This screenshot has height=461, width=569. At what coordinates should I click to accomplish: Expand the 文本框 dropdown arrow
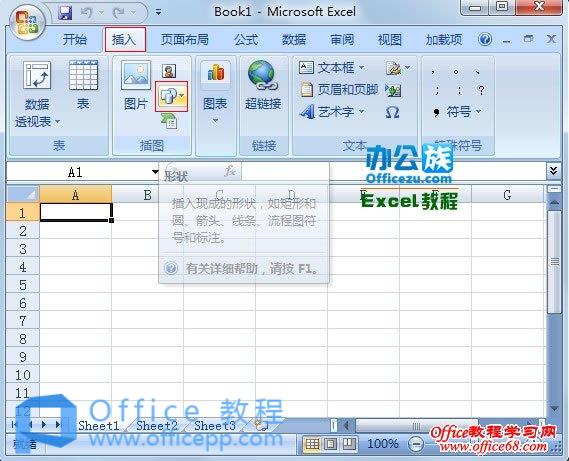point(362,68)
